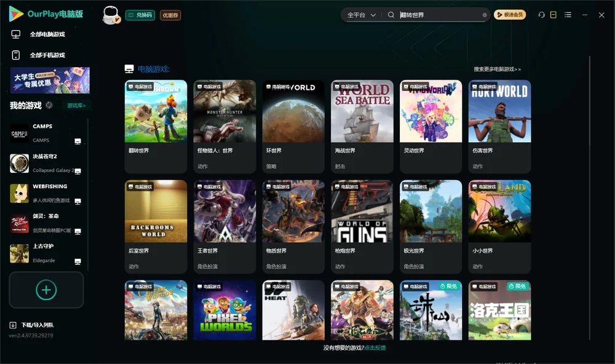Select 全部电脑游戏 in the sidebar
The height and width of the screenshot is (364, 615).
point(47,34)
